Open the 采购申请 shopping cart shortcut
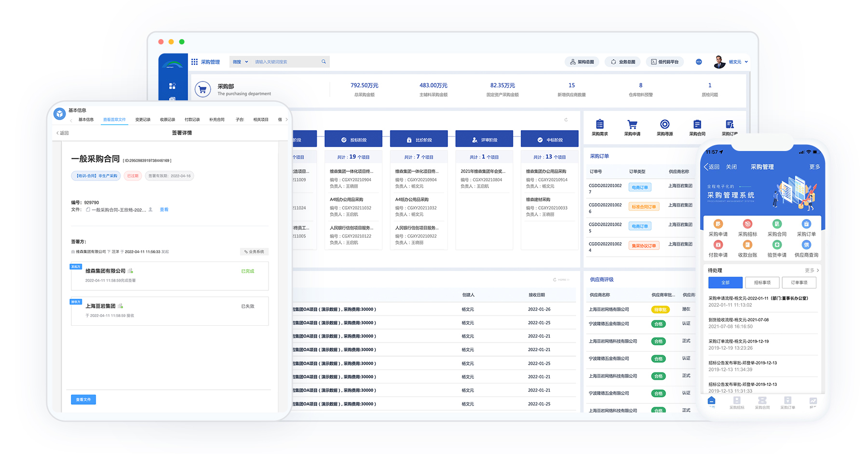This screenshot has height=454, width=868. (632, 124)
